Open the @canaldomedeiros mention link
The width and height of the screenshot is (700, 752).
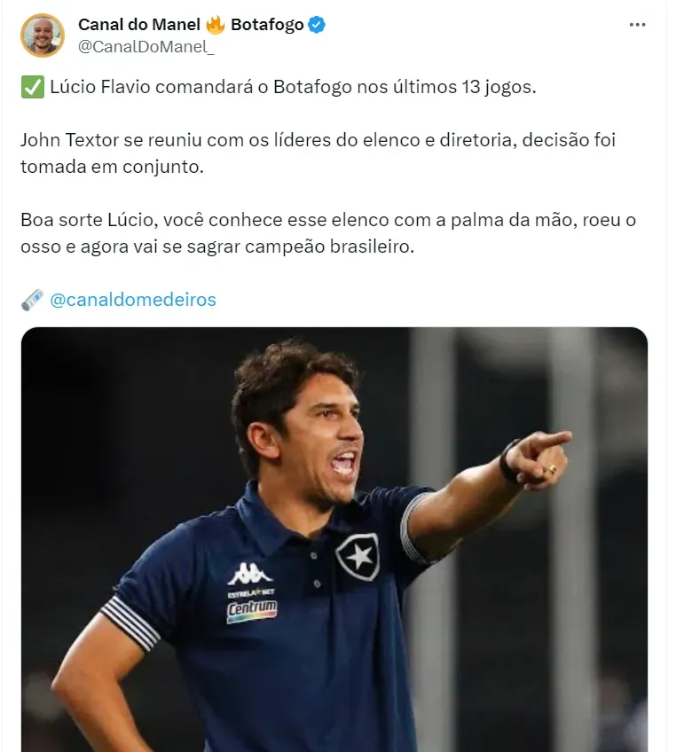pyautogui.click(x=133, y=300)
